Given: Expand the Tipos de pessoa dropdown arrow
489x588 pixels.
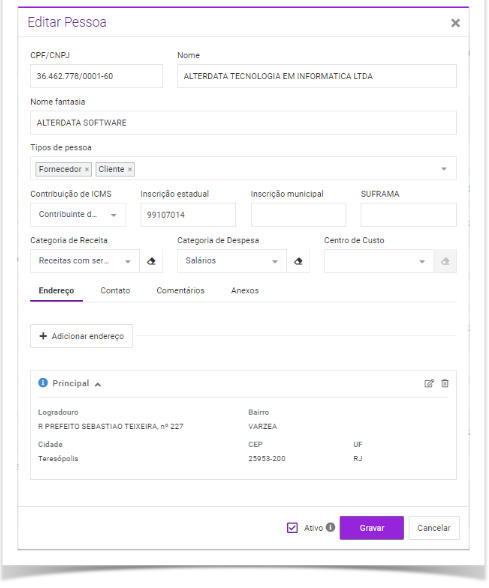Looking at the screenshot, I should [444, 169].
